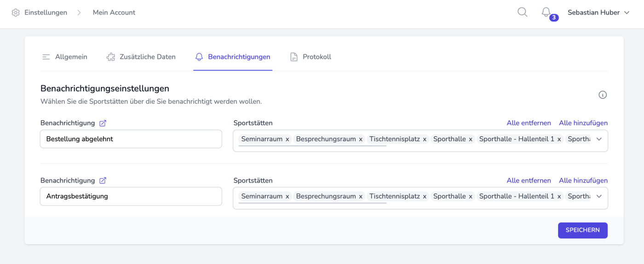
Task: Open external link icon next to second Benachrichtigung
Action: coord(103,181)
